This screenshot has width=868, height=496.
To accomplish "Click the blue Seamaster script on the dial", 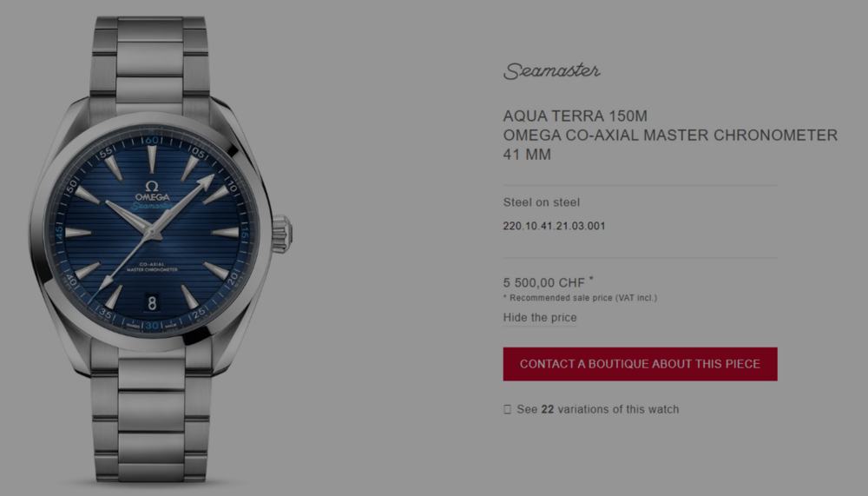I will (152, 206).
